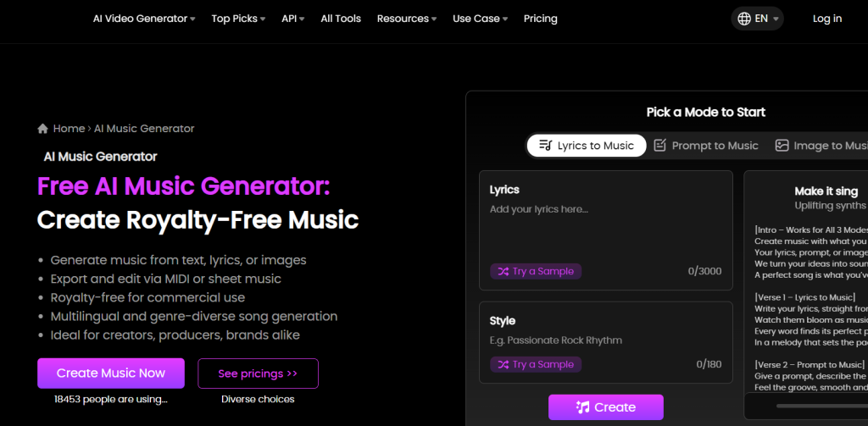
Task: Switch to the Prompt to Music tab
Action: tap(705, 146)
